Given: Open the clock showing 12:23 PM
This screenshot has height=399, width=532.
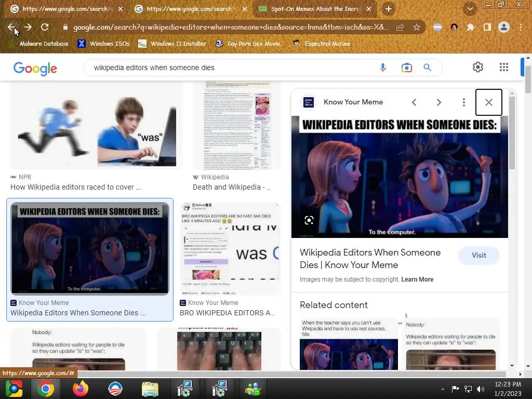Looking at the screenshot, I should 508,389.
